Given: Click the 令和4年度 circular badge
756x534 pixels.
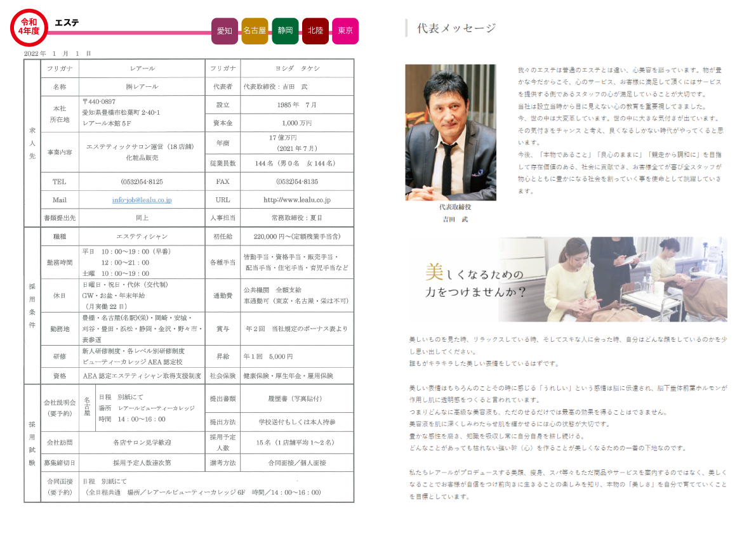Looking at the screenshot, I should (29, 27).
